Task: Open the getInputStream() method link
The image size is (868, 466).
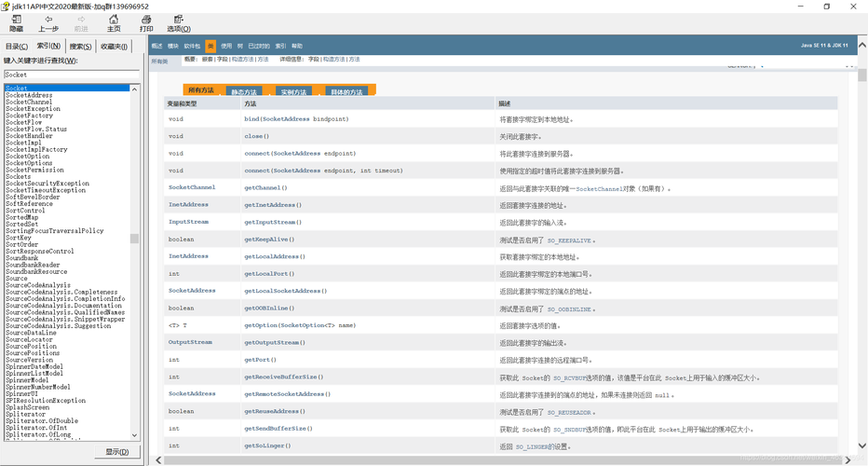Action: (273, 222)
